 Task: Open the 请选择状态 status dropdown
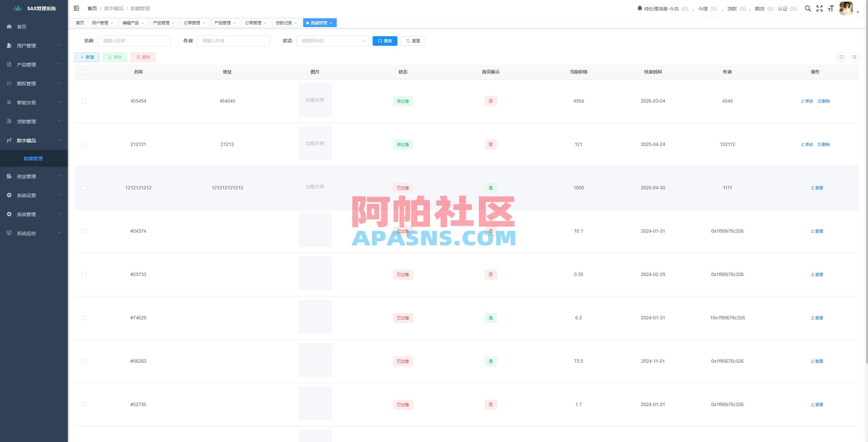click(332, 41)
